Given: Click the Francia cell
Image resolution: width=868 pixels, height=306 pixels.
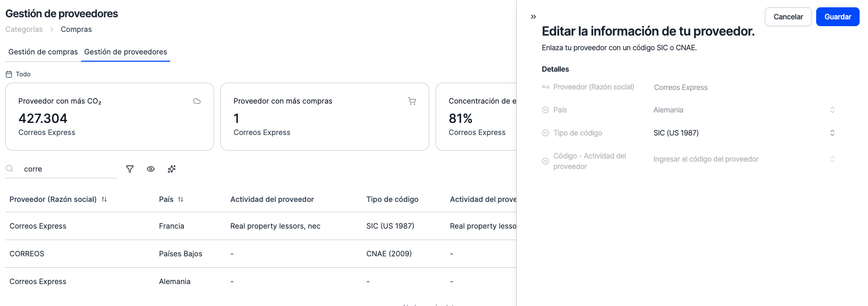Looking at the screenshot, I should (172, 226).
